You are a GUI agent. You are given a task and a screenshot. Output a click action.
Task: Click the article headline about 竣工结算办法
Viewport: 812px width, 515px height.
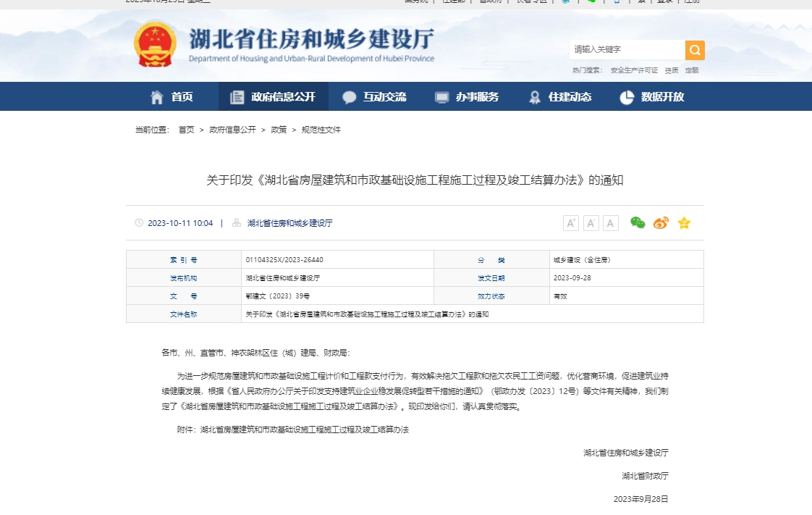pos(415,180)
